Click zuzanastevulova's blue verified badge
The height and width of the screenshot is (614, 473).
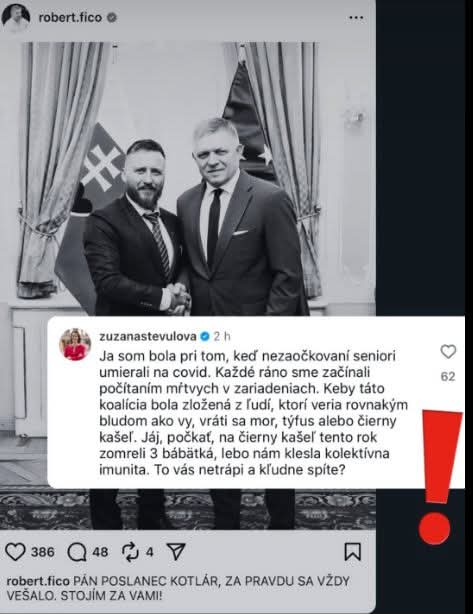pos(205,336)
